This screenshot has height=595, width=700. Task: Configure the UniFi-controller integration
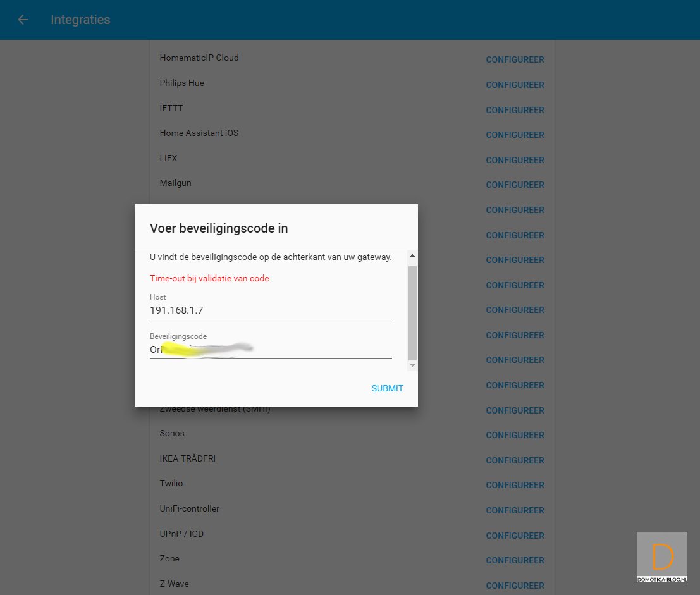[515, 511]
